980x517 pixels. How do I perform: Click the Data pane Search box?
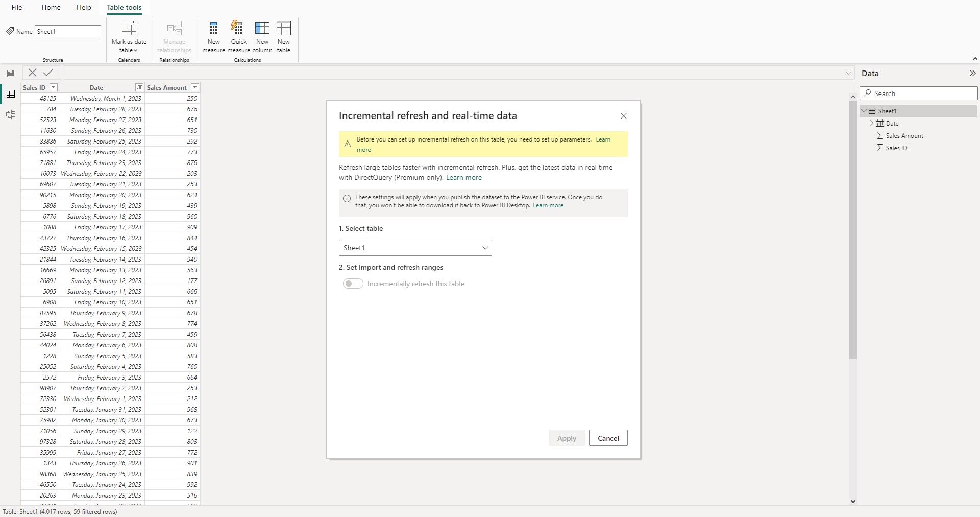(x=919, y=93)
